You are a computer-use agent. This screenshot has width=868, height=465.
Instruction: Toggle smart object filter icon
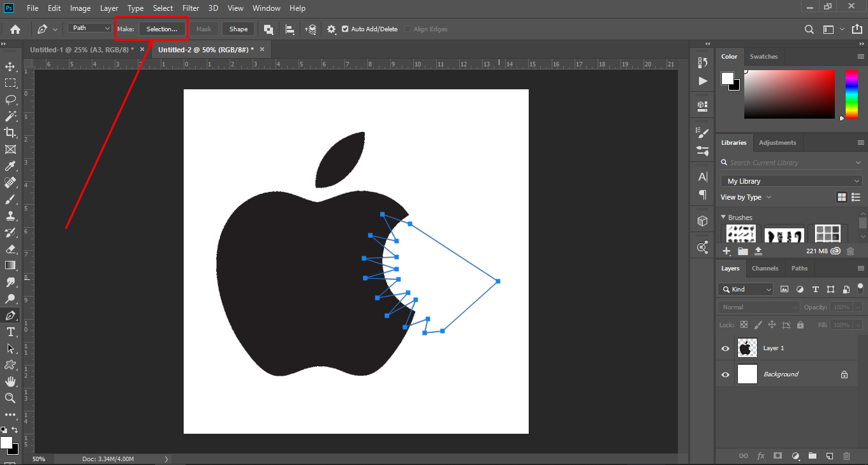846,289
